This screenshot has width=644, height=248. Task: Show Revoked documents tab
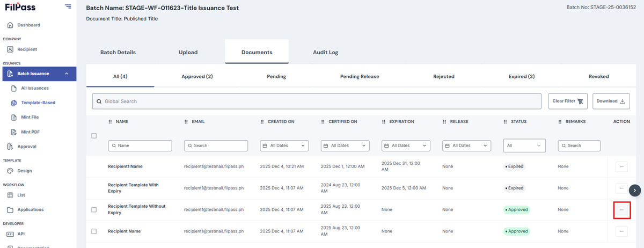point(598,76)
